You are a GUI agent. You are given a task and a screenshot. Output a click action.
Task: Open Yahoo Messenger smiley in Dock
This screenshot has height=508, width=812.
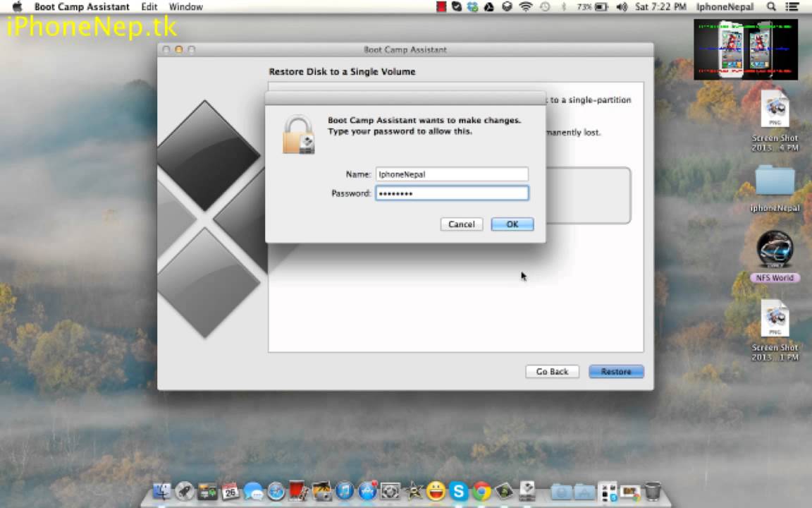click(436, 491)
